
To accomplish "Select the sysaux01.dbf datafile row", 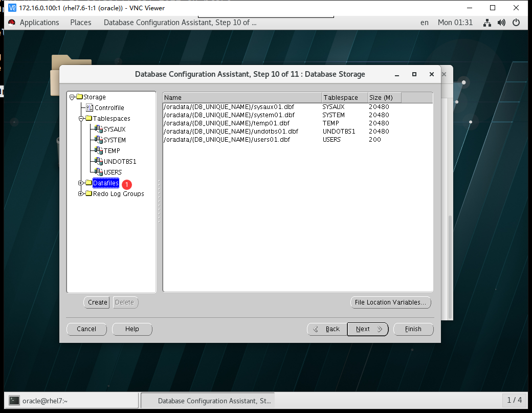I will 298,107.
